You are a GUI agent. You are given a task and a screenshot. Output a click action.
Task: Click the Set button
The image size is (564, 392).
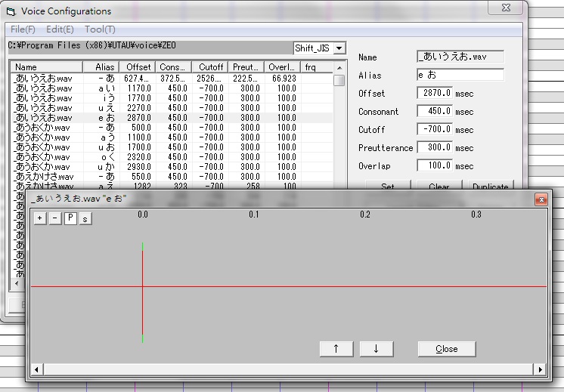(388, 185)
